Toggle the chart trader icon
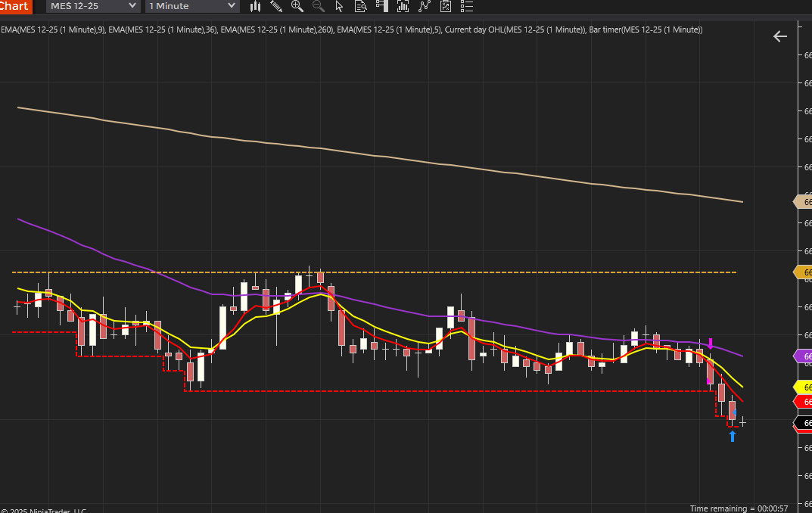812x513 pixels. point(381,6)
